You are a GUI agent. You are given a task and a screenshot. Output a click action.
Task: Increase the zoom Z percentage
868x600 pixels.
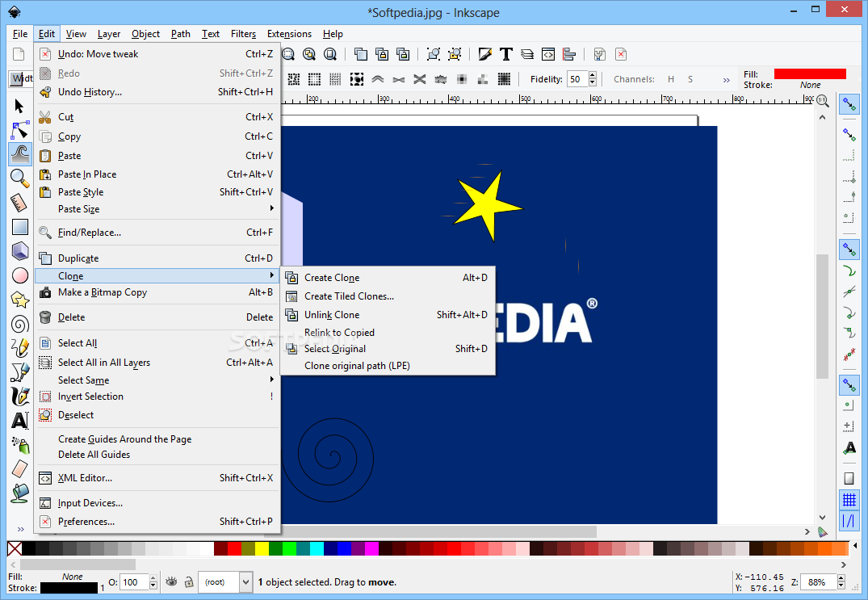click(x=841, y=578)
